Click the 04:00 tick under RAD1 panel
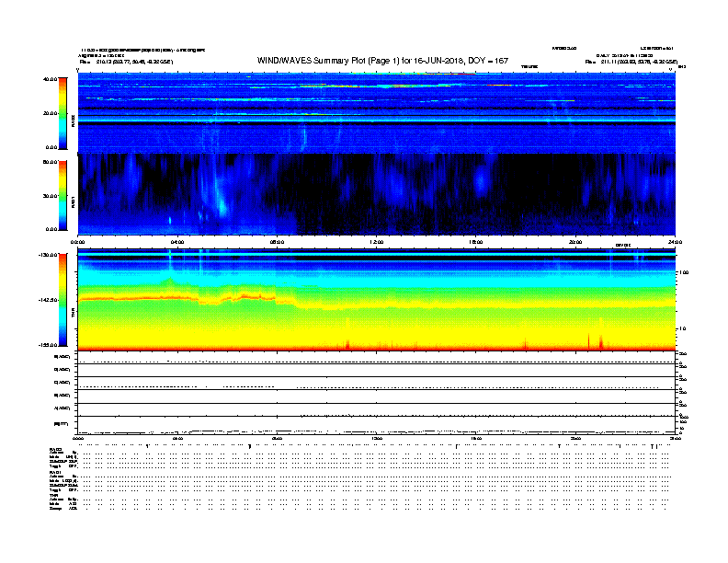The height and width of the screenshot is (563, 728). 177,242
